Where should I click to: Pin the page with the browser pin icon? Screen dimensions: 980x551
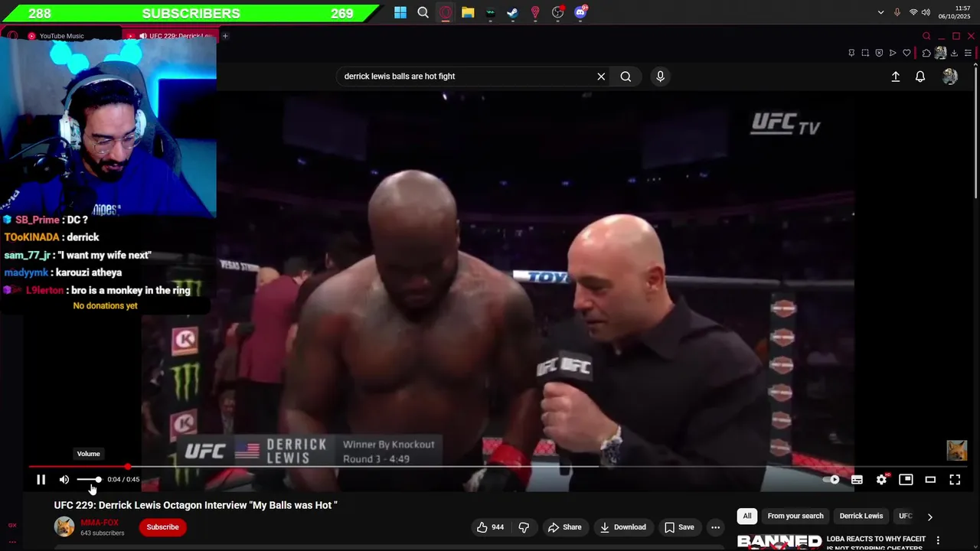pyautogui.click(x=851, y=53)
